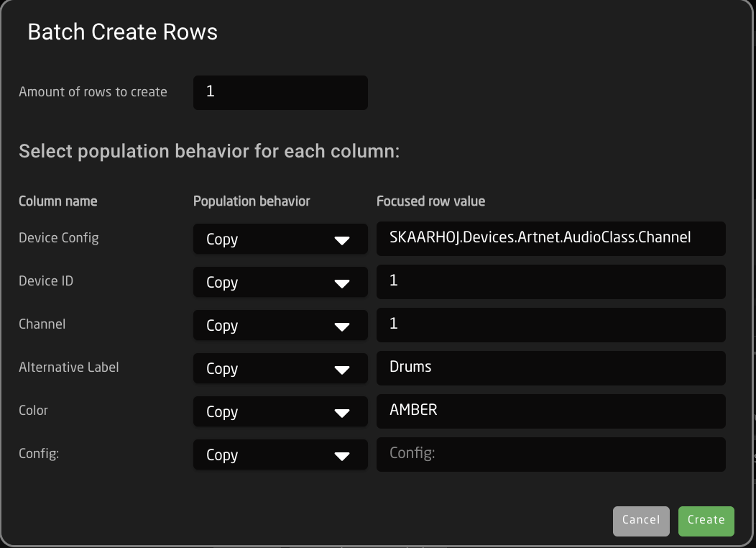Click the Alternative Label row label
The width and height of the screenshot is (756, 548).
tap(68, 367)
